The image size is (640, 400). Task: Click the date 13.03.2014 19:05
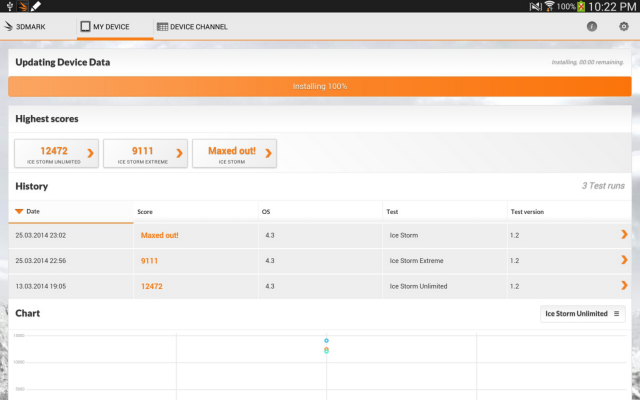(x=41, y=286)
